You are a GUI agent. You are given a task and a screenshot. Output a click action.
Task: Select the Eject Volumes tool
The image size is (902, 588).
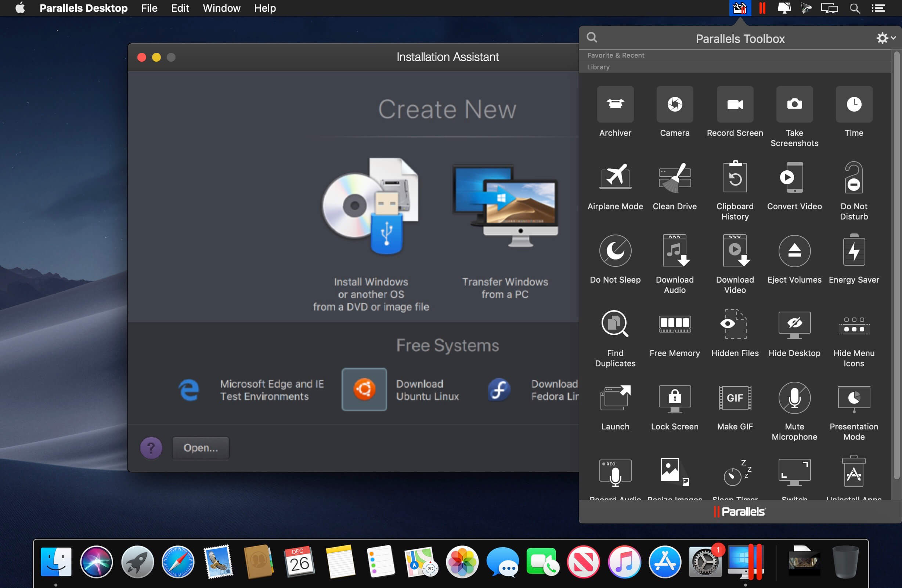(794, 251)
